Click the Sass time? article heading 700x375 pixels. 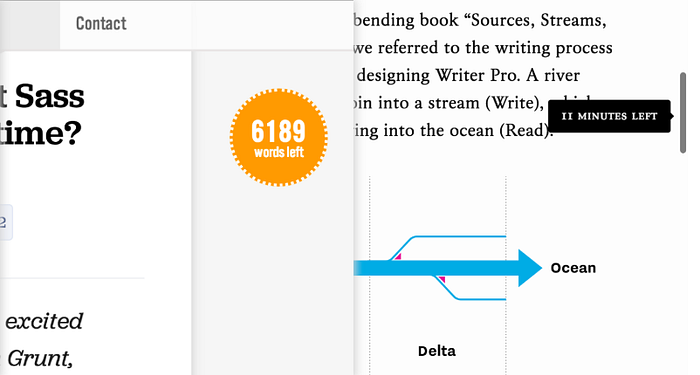[x=41, y=115]
